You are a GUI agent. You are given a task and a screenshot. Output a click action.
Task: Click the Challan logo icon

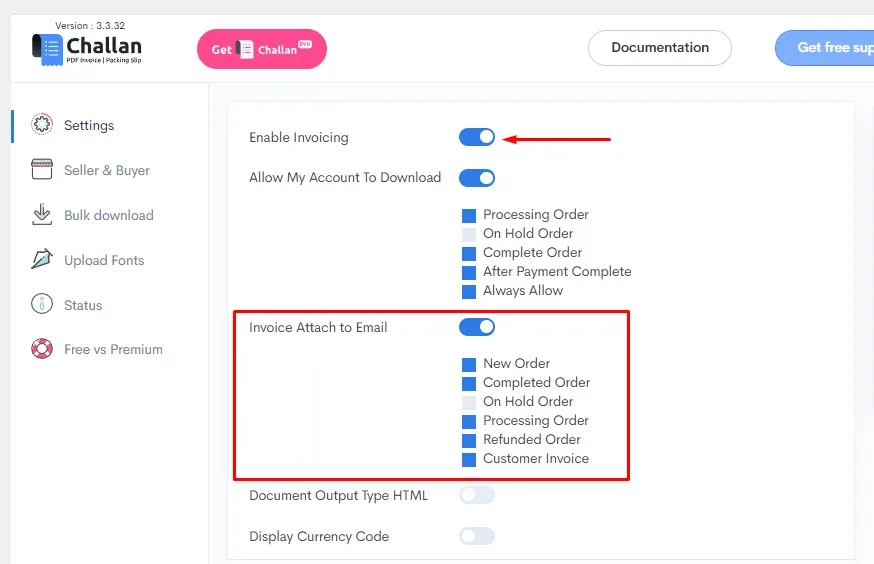(47, 50)
